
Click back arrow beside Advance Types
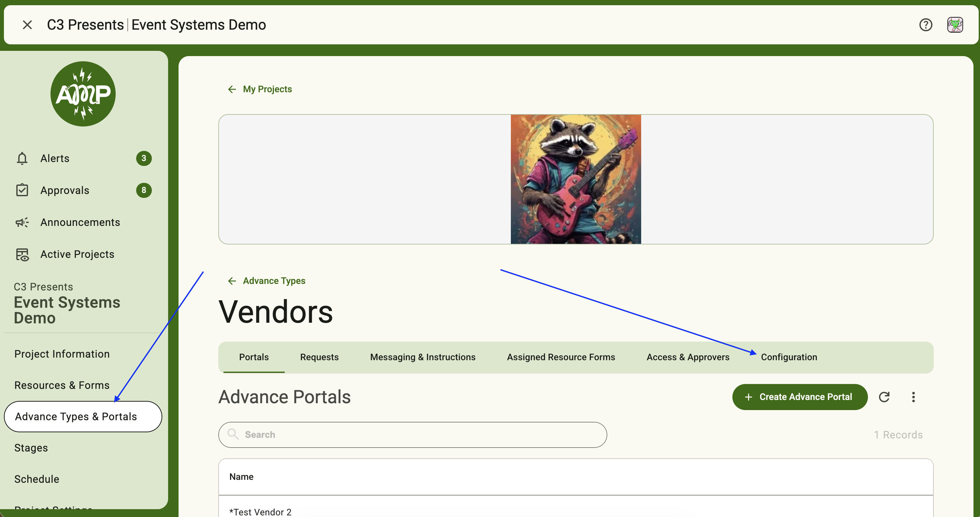point(232,281)
